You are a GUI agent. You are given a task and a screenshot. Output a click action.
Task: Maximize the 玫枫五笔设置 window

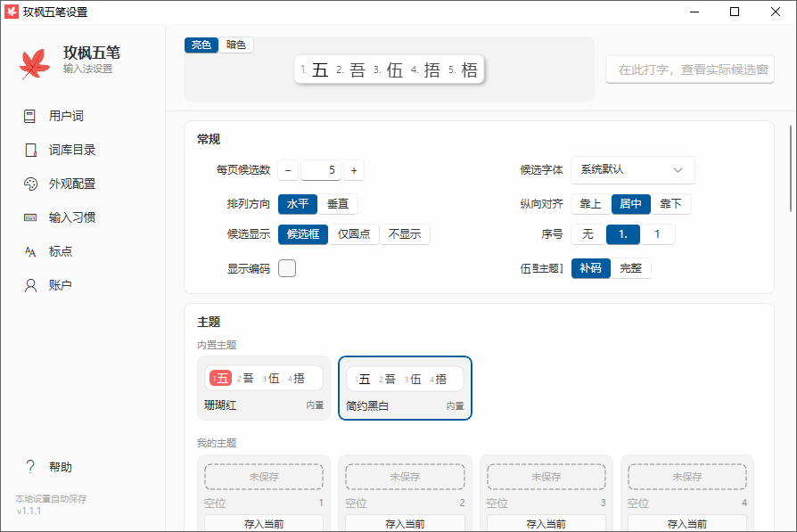pyautogui.click(x=735, y=12)
